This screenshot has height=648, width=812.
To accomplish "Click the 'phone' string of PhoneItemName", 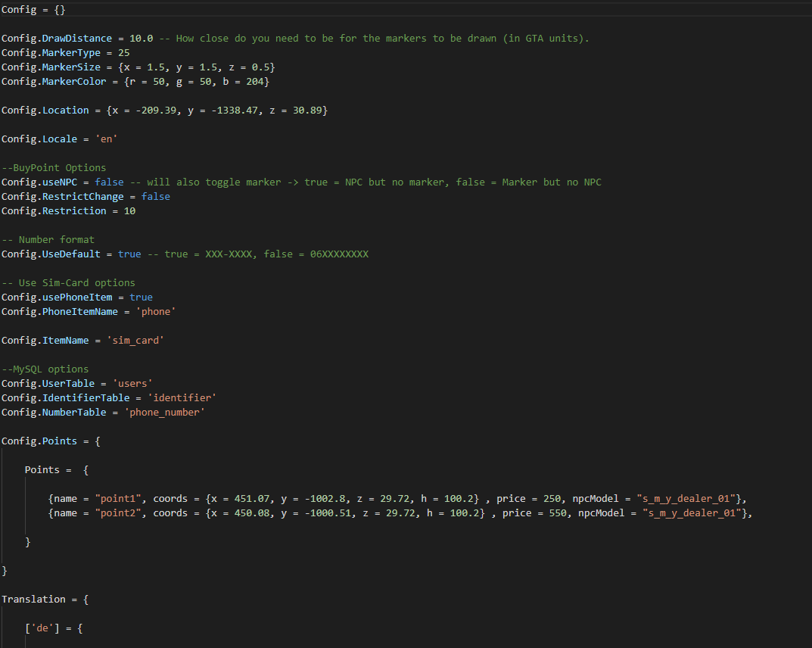I will [156, 312].
